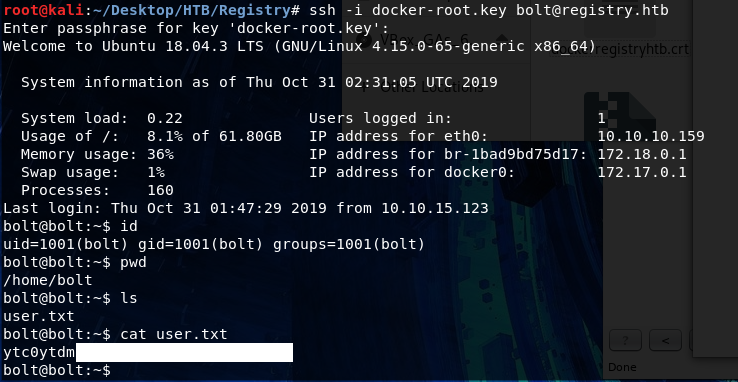Click the uid=1001(bolt) output line
The height and width of the screenshot is (382, 738).
(x=214, y=245)
